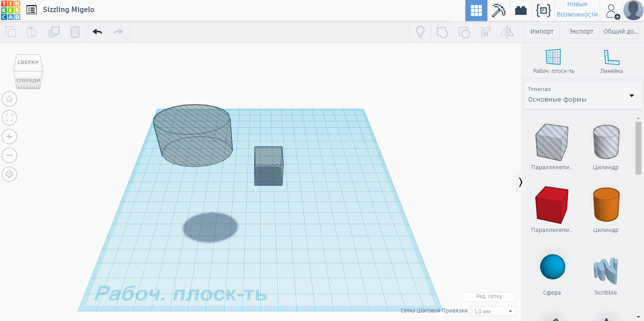The width and height of the screenshot is (644, 321).
Task: Switch to the blue grid editor tab icon
Action: click(476, 10)
